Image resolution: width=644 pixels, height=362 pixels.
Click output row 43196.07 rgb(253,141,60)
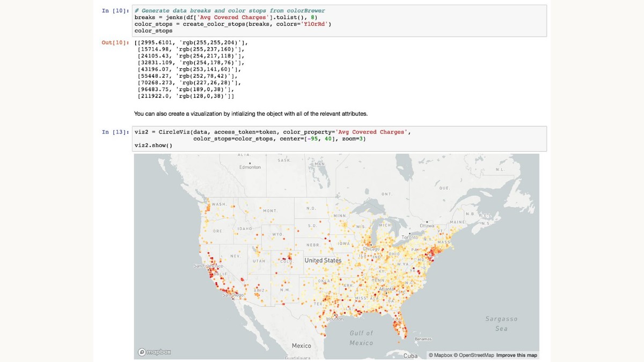190,69
